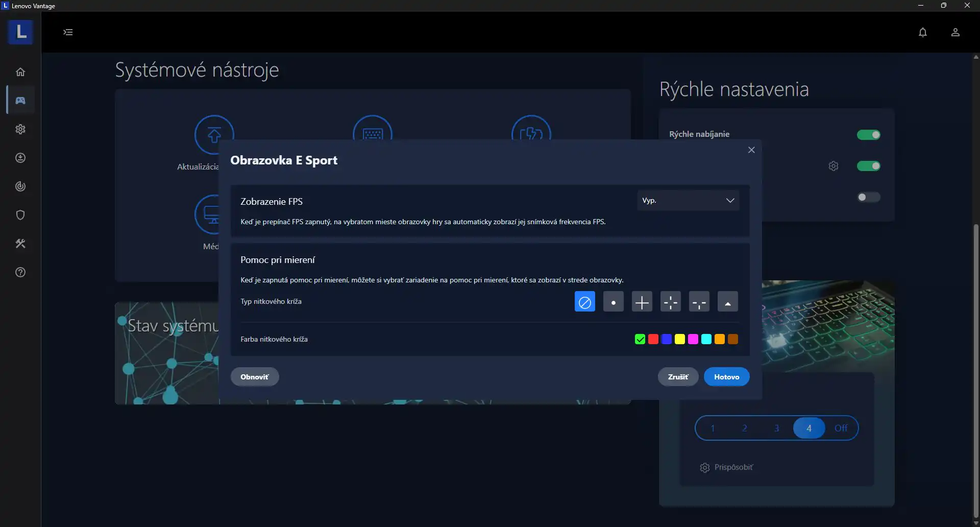Select the dot crosshair type
Viewport: 980px width, 527px height.
pyautogui.click(x=613, y=302)
